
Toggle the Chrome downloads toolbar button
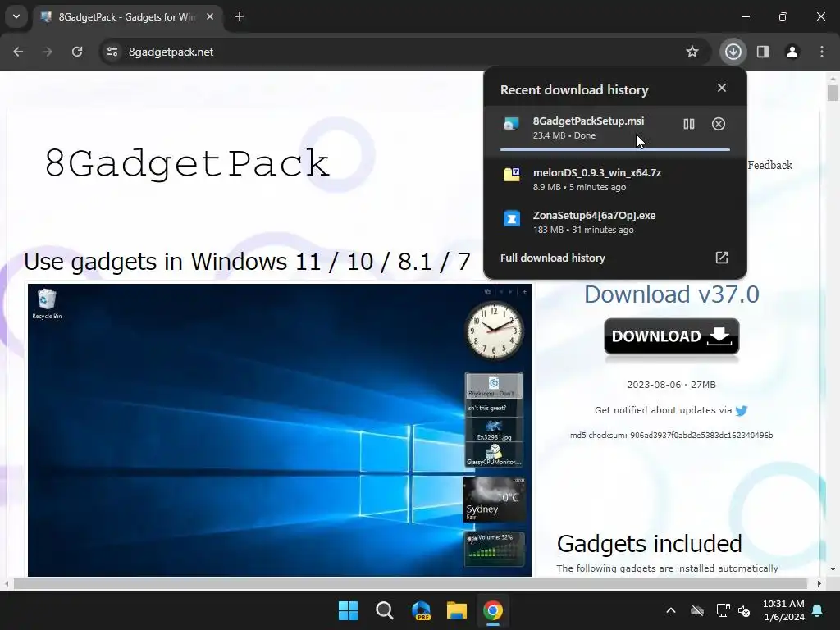(x=733, y=52)
